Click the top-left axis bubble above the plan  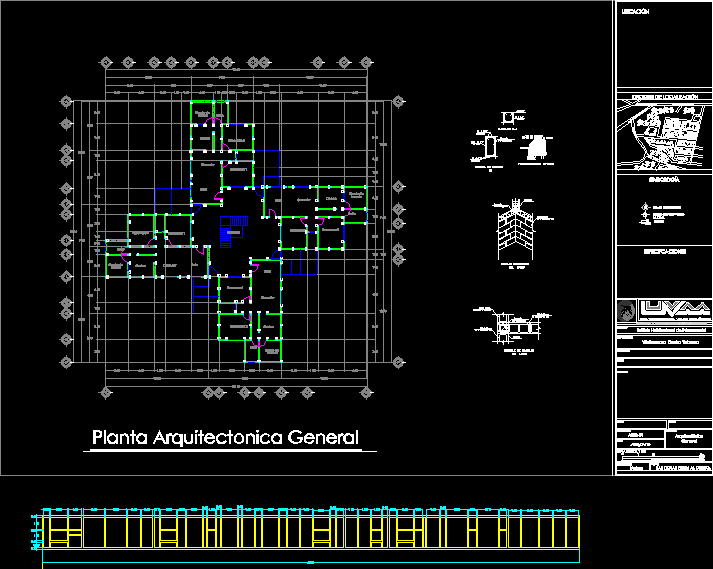click(107, 61)
